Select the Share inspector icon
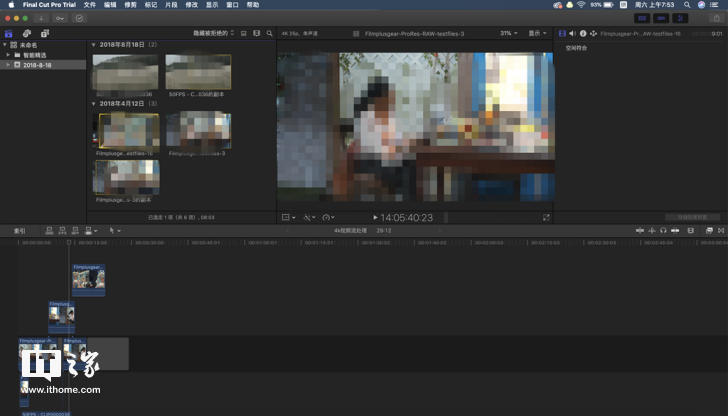The image size is (728, 416). [593, 33]
